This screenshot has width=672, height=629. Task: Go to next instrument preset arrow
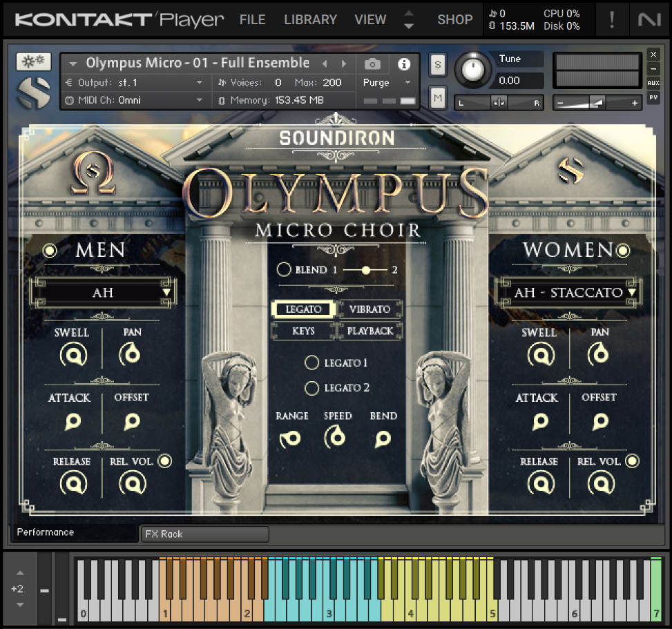tap(344, 64)
